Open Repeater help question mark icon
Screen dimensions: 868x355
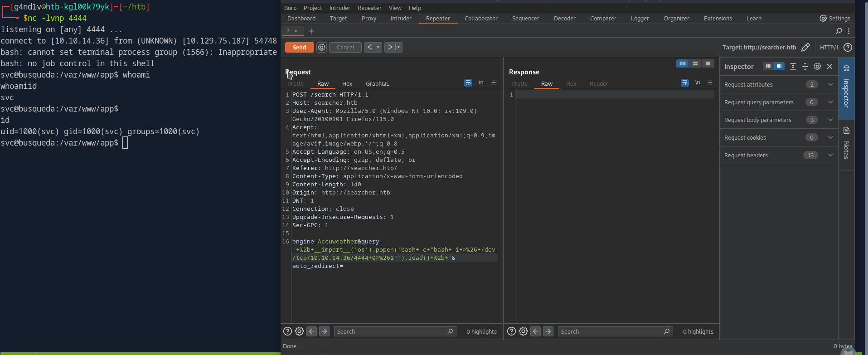pos(848,47)
